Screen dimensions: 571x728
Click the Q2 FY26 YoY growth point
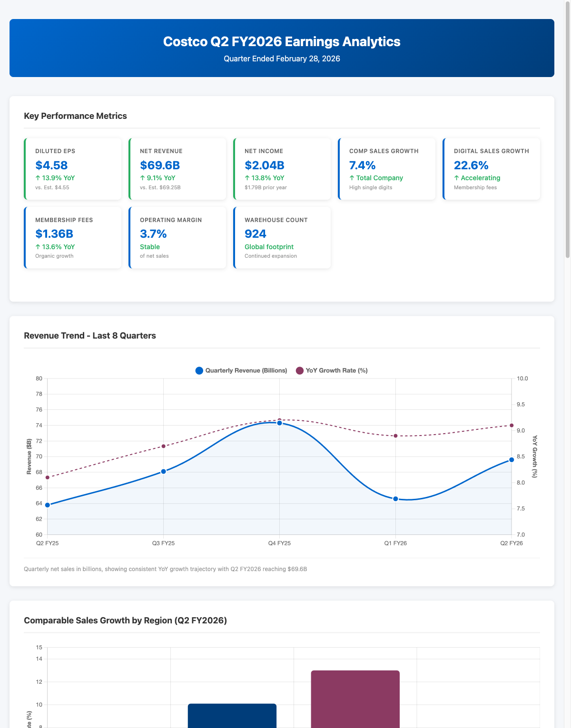point(512,425)
